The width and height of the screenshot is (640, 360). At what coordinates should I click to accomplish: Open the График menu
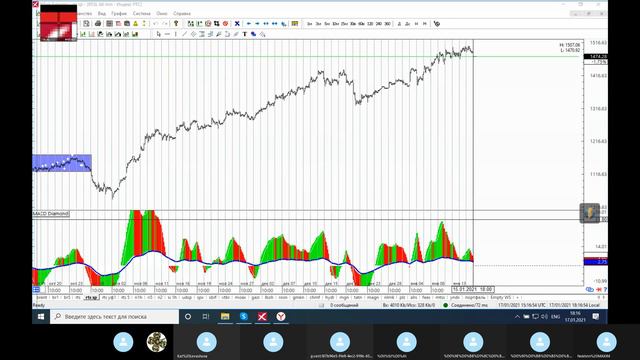click(x=119, y=13)
